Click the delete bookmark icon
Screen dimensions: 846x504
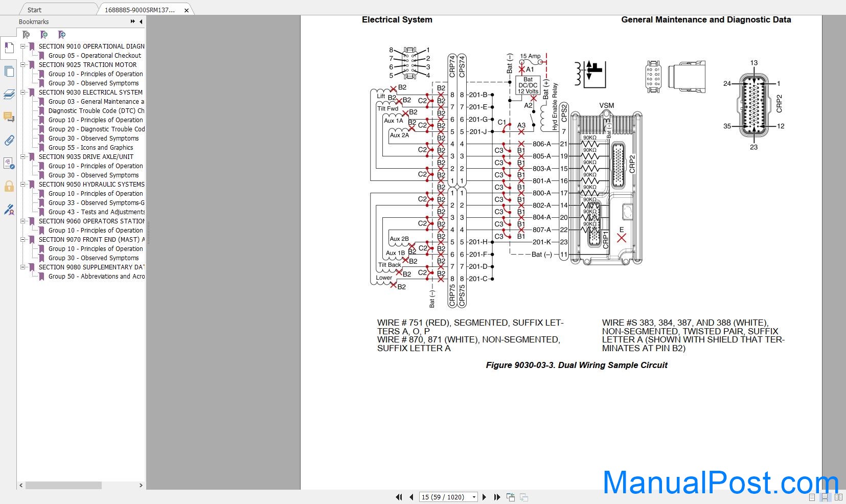click(x=26, y=35)
